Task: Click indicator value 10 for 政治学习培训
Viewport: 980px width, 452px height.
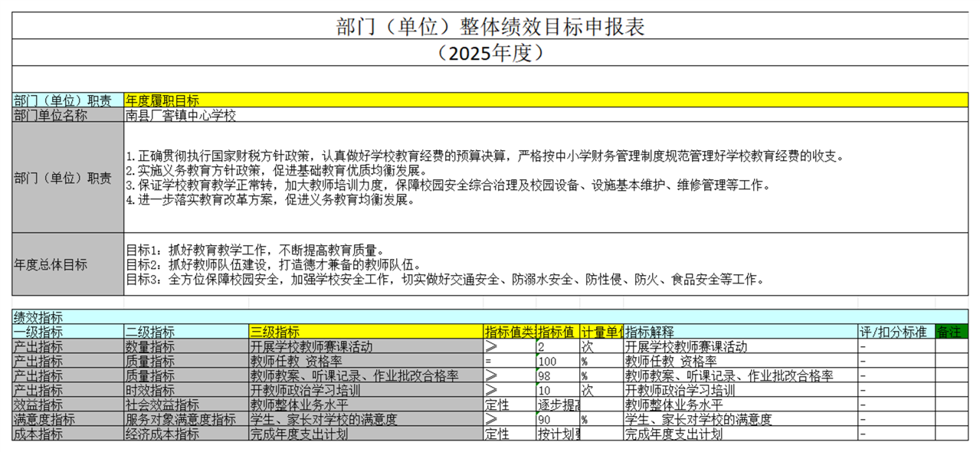Action: click(558, 390)
